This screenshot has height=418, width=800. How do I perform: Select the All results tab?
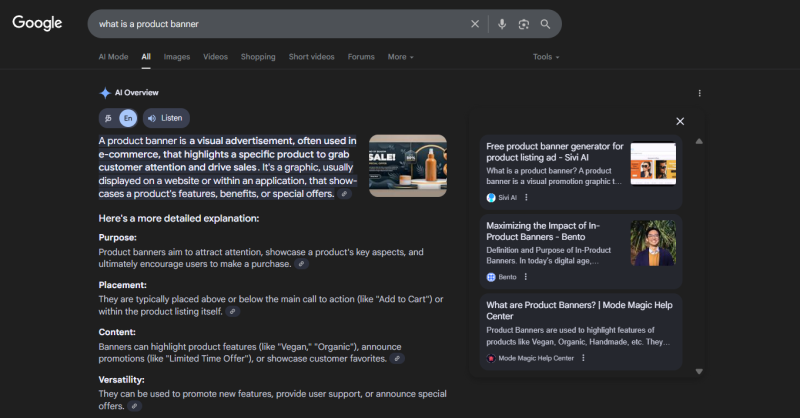point(146,57)
